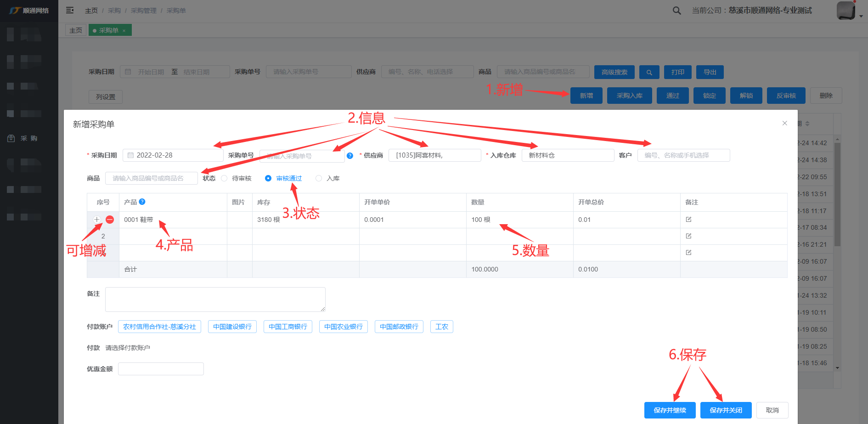Click the add row plus icon
868x424 pixels.
tap(97, 220)
